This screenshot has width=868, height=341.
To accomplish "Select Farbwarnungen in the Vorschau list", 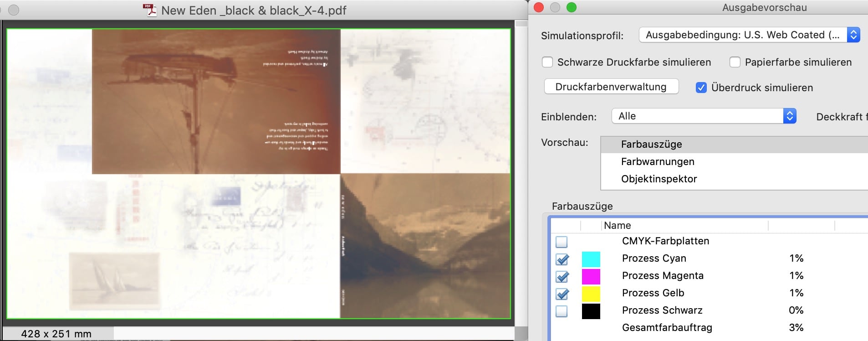I will click(734, 162).
